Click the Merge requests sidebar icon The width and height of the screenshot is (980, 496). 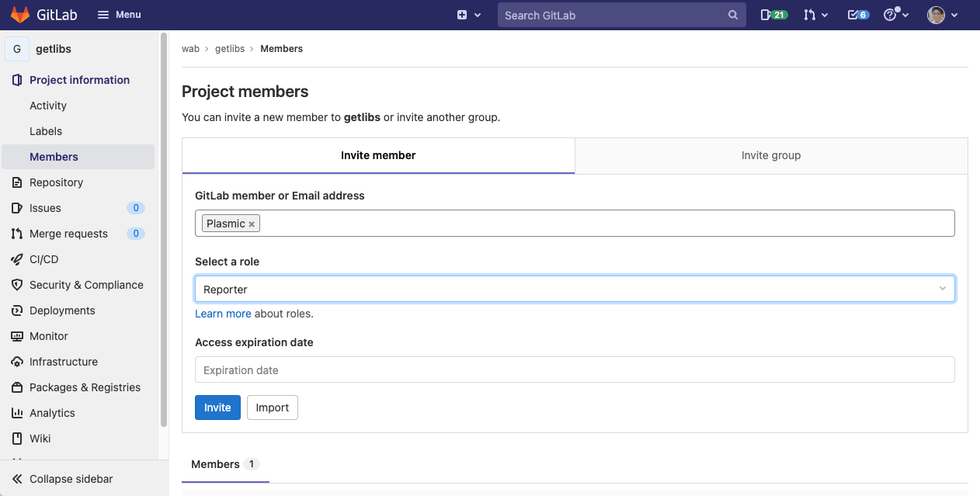click(17, 234)
